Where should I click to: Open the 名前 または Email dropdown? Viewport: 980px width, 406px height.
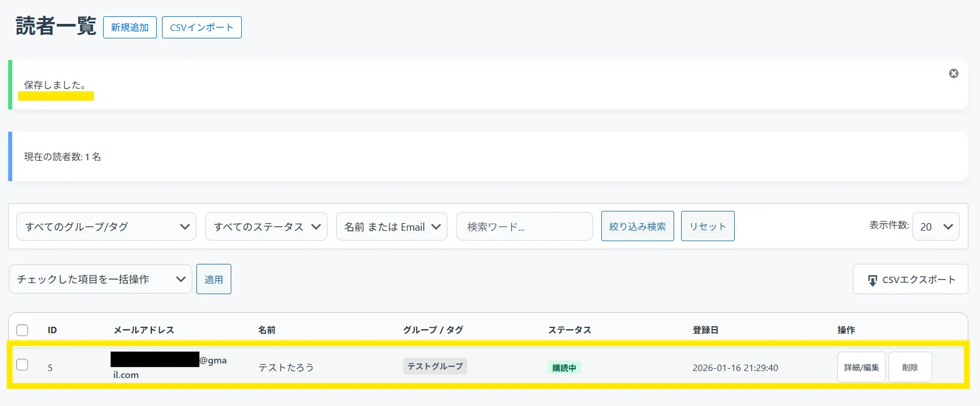tap(392, 227)
